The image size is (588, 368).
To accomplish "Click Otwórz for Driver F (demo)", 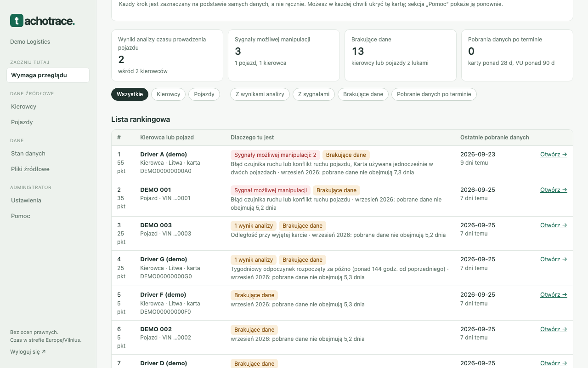I will coord(554,295).
